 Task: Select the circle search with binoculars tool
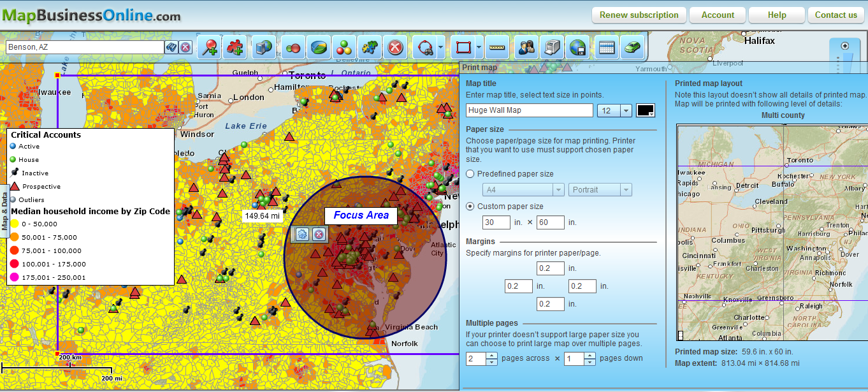coord(424,47)
